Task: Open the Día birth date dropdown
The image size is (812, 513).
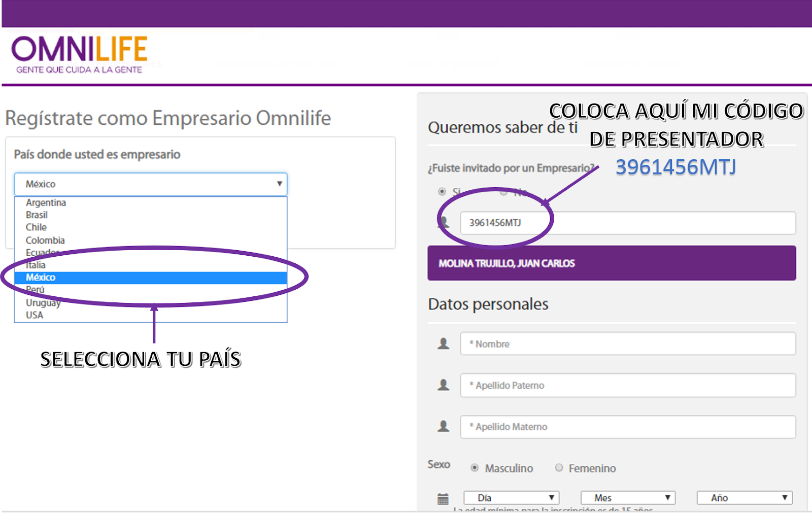Action: 512,498
